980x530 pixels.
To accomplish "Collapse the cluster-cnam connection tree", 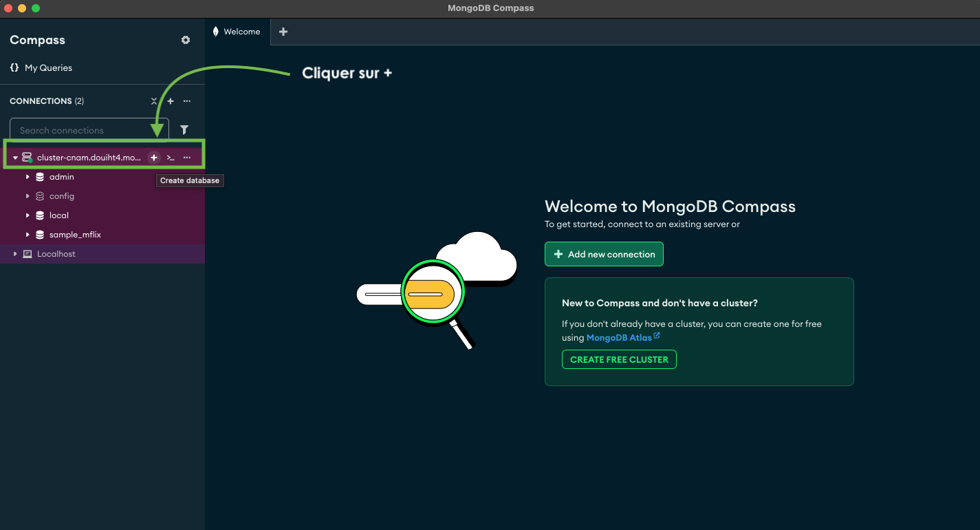I will pos(15,158).
